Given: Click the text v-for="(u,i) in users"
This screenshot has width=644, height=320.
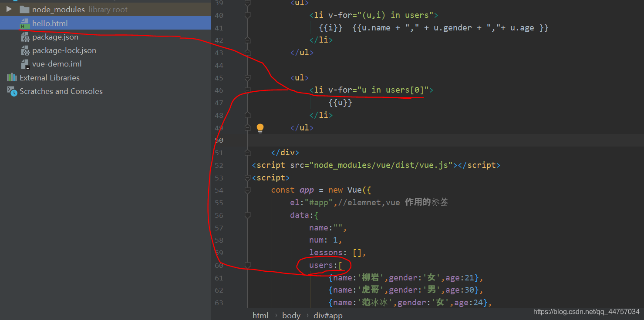Looking at the screenshot, I should pos(381,15).
